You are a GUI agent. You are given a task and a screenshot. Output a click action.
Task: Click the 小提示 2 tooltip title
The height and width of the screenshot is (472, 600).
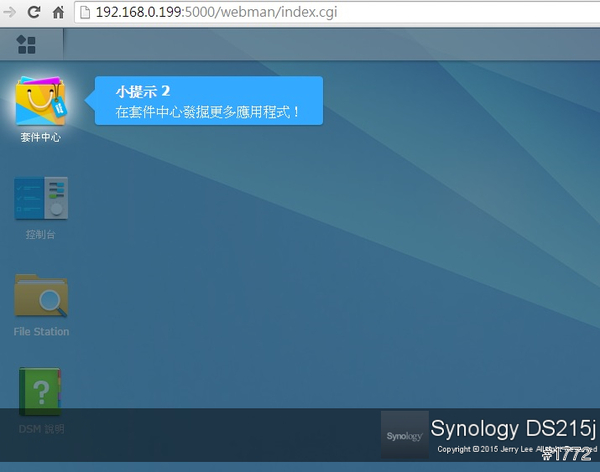tap(142, 92)
